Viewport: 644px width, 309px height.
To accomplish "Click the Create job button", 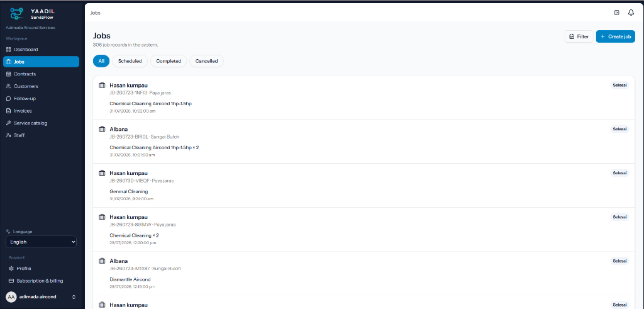I will click(x=616, y=37).
